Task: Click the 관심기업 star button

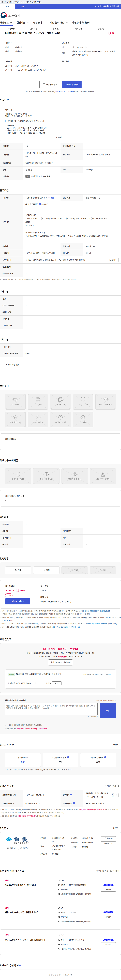Action: (11, 848)
